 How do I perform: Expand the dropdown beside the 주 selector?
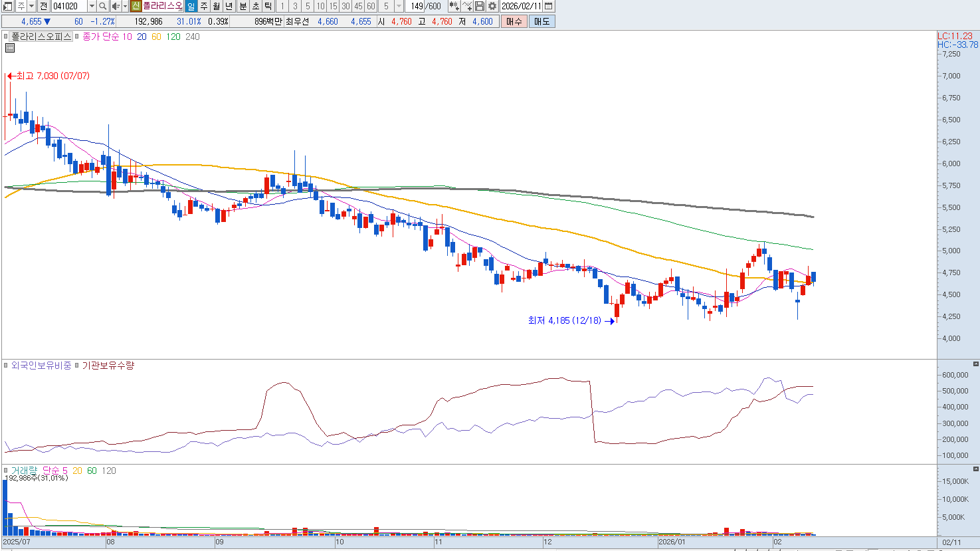coord(32,6)
